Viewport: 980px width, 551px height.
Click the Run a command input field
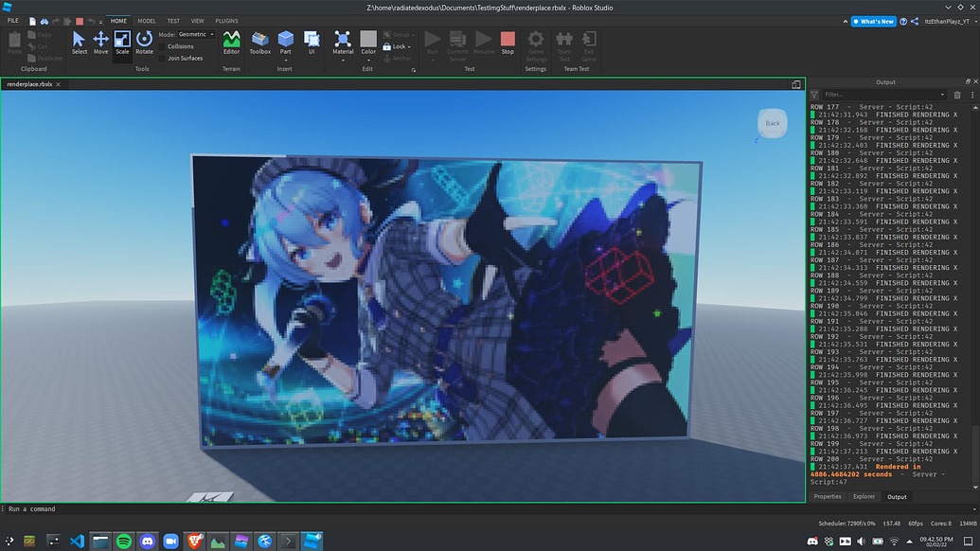95,508
